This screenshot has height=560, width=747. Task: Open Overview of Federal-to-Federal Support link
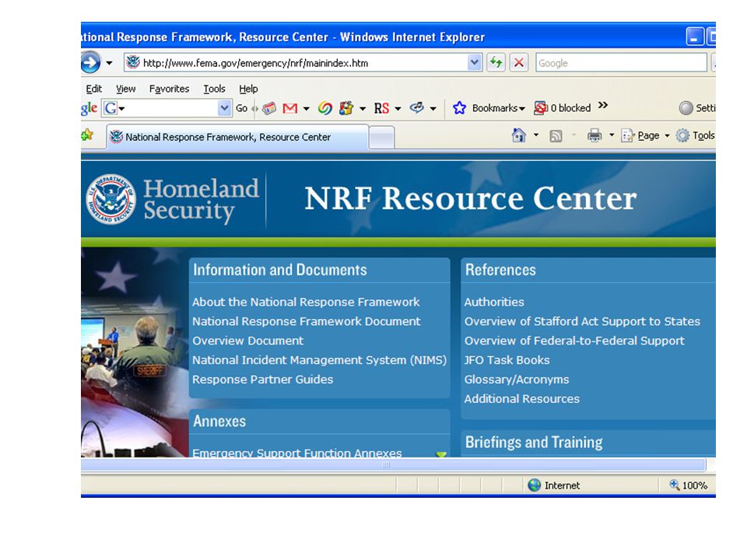(574, 341)
